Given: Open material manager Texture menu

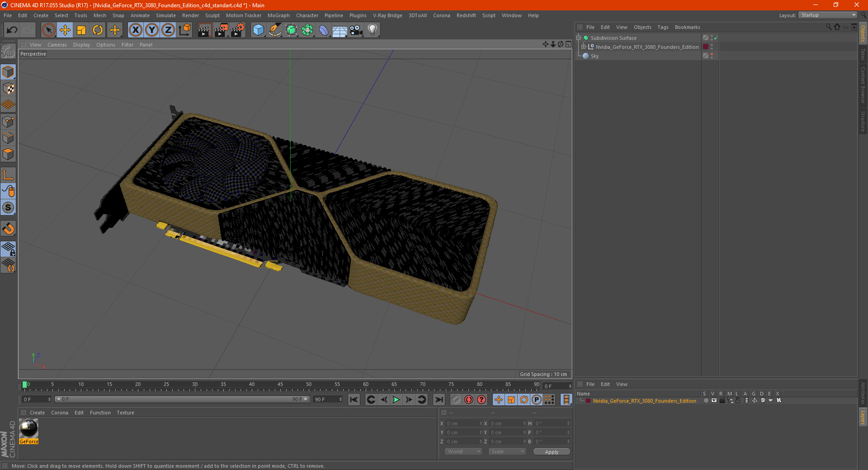Looking at the screenshot, I should 125,413.
